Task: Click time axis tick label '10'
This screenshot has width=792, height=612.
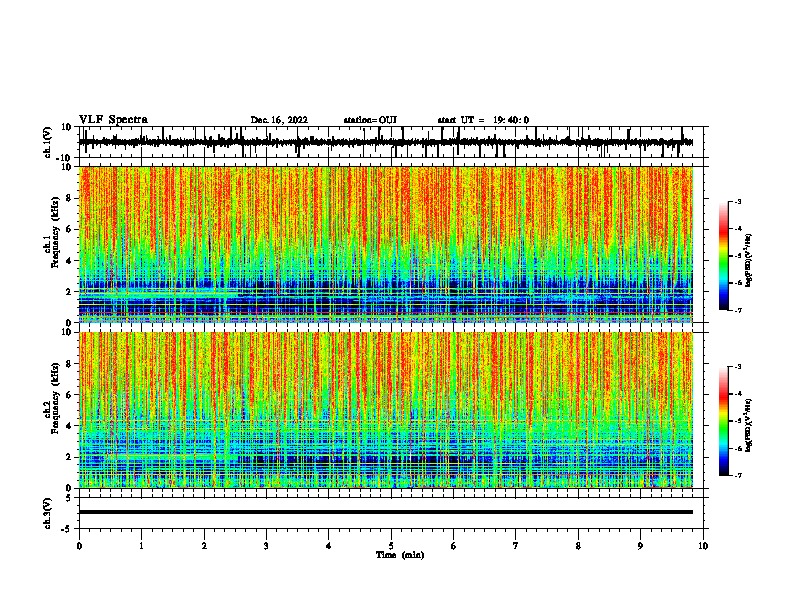Action: pos(703,546)
